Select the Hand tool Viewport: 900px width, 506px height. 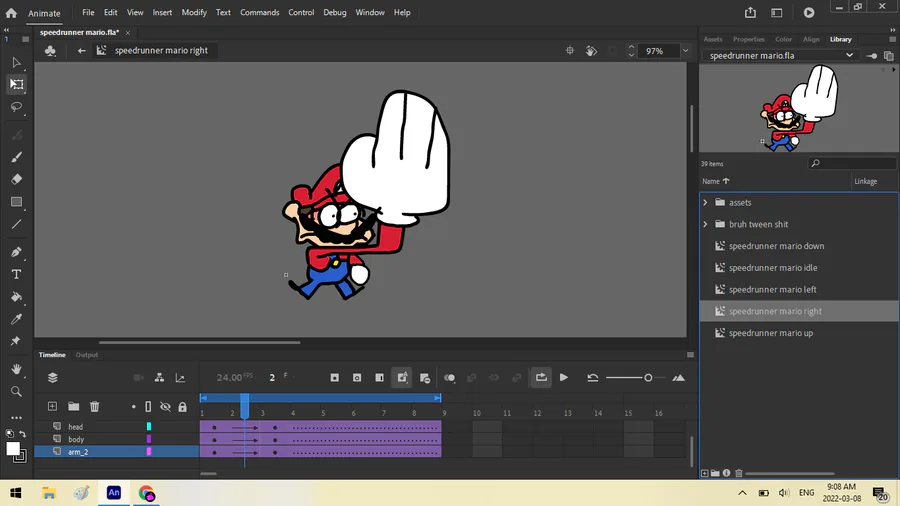(x=16, y=369)
